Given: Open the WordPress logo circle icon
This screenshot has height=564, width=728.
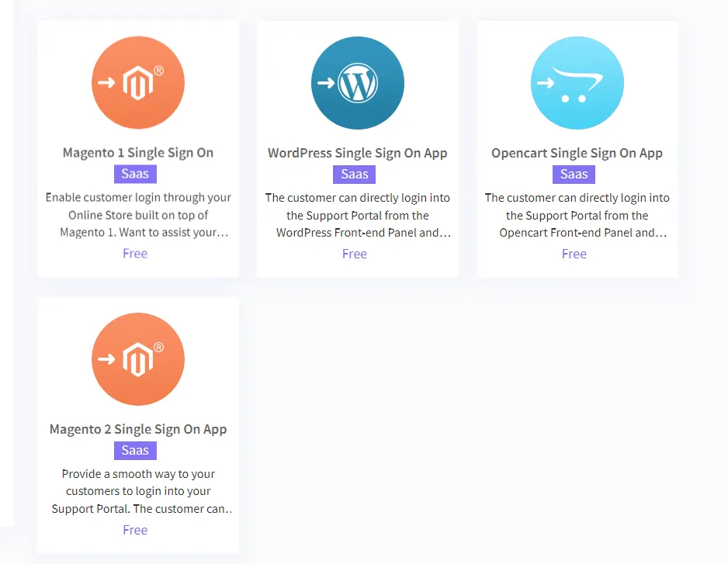Looking at the screenshot, I should tap(358, 83).
